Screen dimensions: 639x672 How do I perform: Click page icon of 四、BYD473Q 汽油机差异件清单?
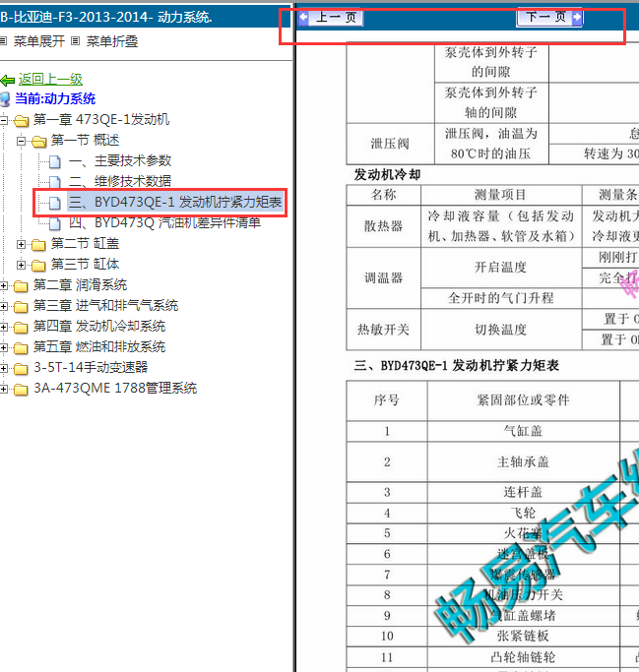[54, 223]
